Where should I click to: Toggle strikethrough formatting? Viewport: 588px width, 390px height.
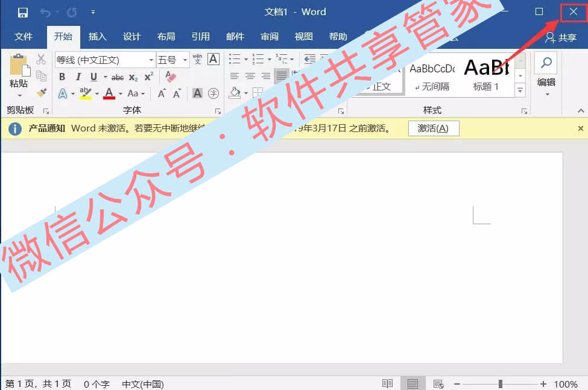pos(118,78)
